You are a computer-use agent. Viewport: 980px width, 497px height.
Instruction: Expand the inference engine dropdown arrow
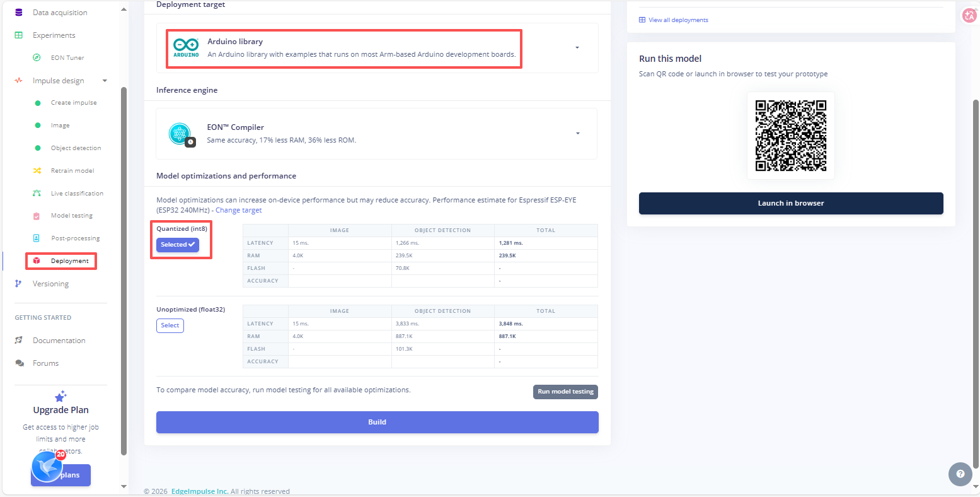click(577, 134)
